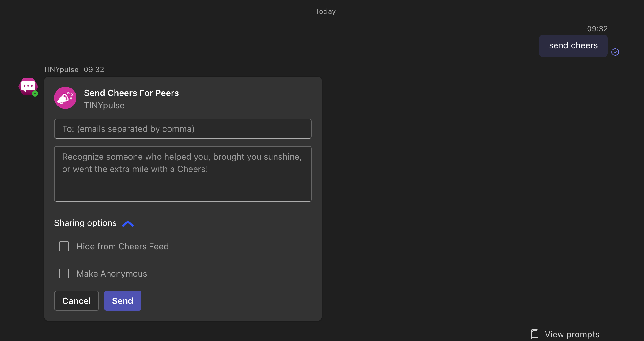644x341 pixels.
Task: Click the pink megaphone Cheers icon
Action: pos(65,98)
